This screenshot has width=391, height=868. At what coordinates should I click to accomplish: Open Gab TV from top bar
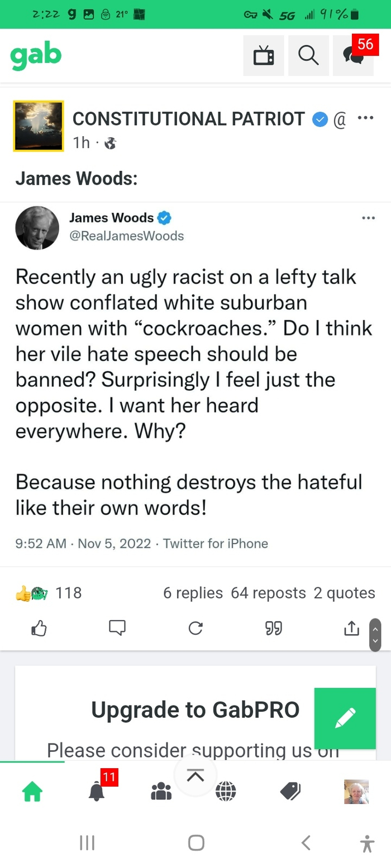click(263, 56)
